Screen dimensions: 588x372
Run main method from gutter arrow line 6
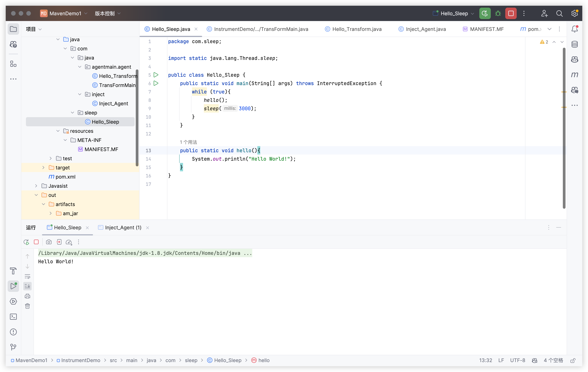tap(156, 83)
